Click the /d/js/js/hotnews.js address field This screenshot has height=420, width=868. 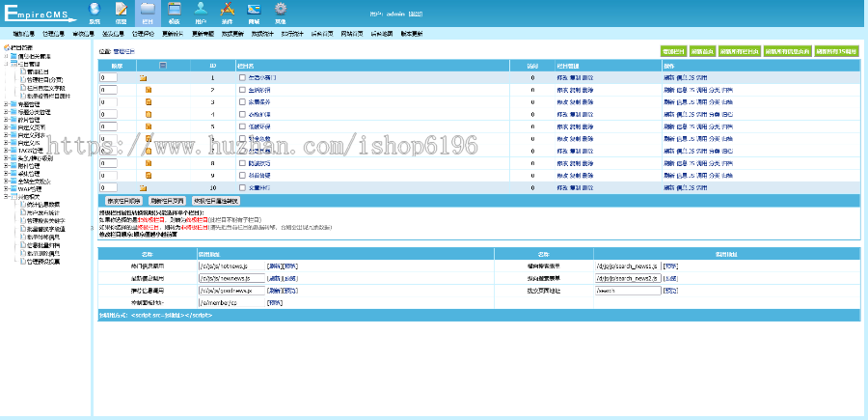(x=231, y=266)
